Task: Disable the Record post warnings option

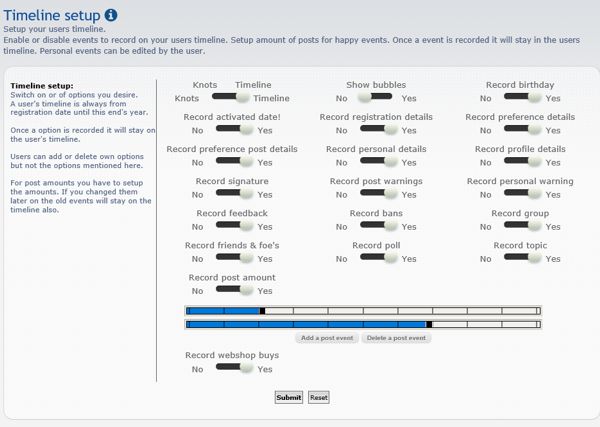Action: (x=376, y=194)
